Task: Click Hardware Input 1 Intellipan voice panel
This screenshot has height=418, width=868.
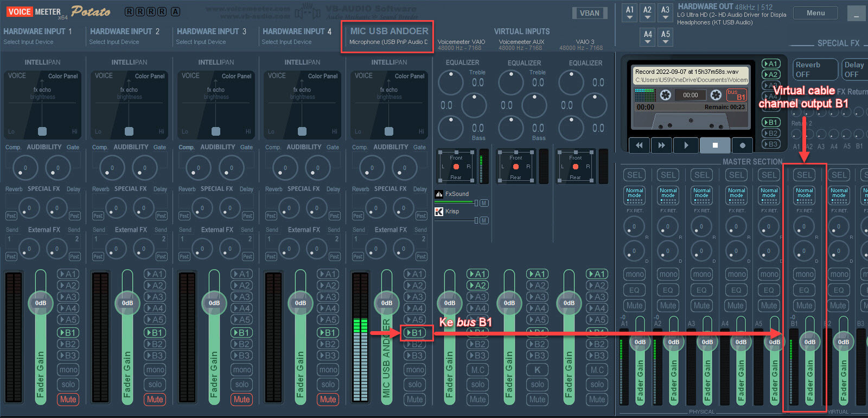Action: coord(42,105)
